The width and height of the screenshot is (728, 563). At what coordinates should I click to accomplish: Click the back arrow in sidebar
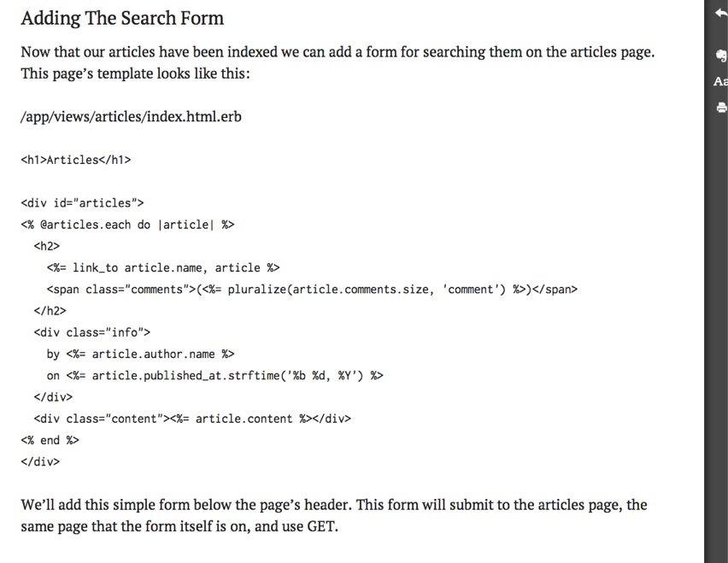(721, 14)
